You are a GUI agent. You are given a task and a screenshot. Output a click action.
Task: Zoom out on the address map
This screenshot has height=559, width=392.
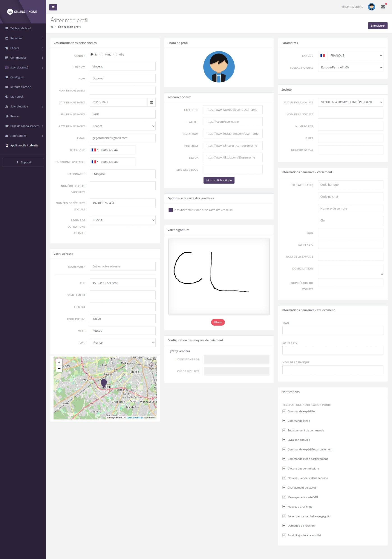[x=59, y=368]
